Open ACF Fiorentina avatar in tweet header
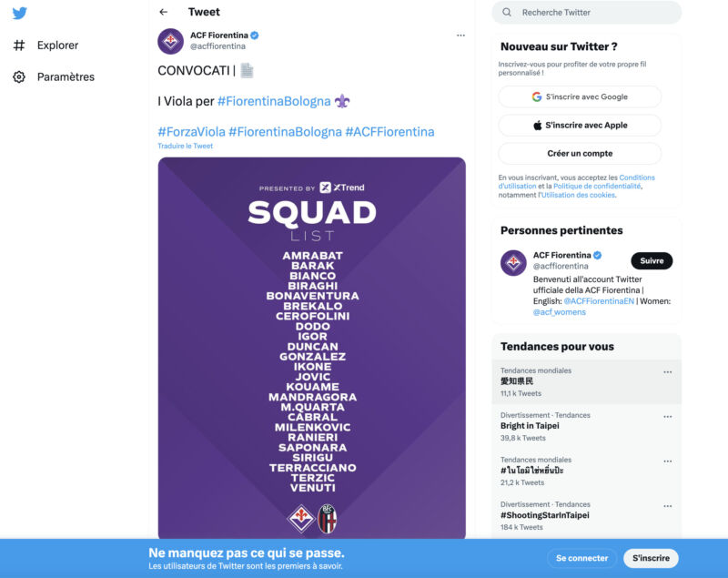The height and width of the screenshot is (578, 728). [x=170, y=41]
